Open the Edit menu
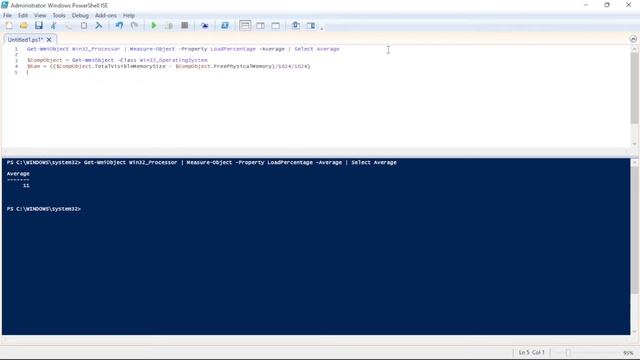This screenshot has height=360, width=640. coord(23,16)
